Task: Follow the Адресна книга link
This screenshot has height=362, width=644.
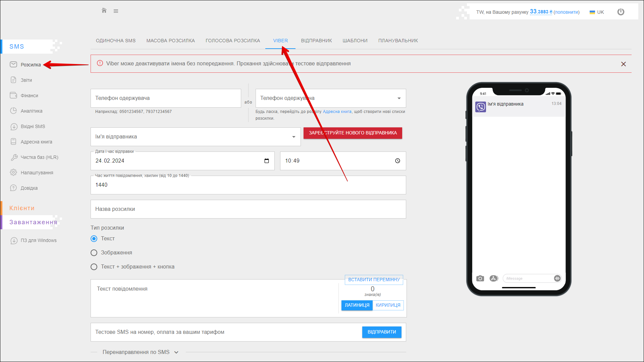Action: pos(337,112)
